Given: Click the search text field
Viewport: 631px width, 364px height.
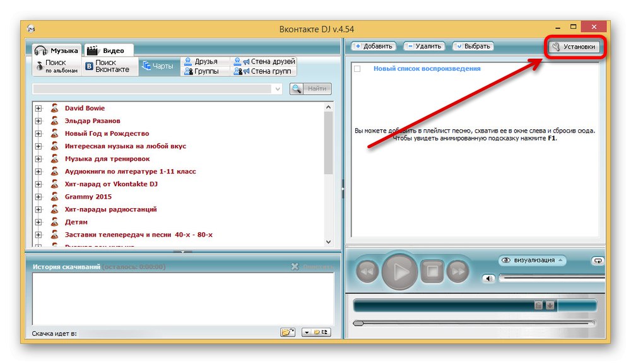Looking at the screenshot, I should [x=152, y=89].
